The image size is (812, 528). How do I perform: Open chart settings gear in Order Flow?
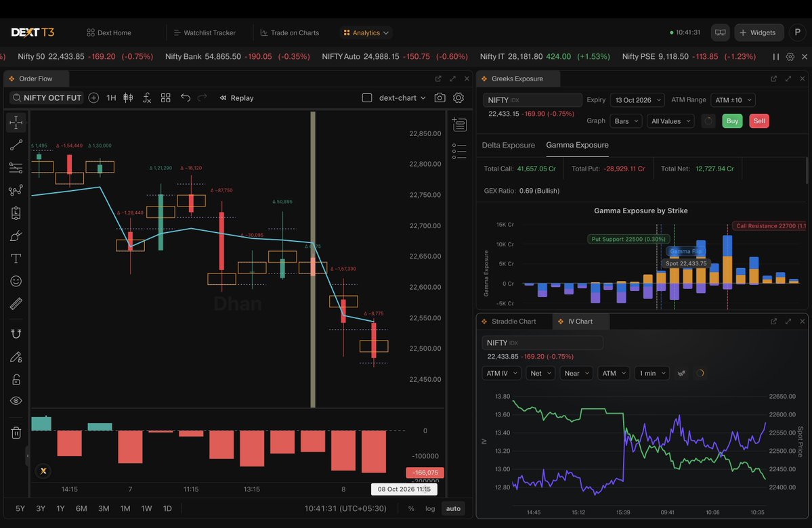pyautogui.click(x=458, y=98)
